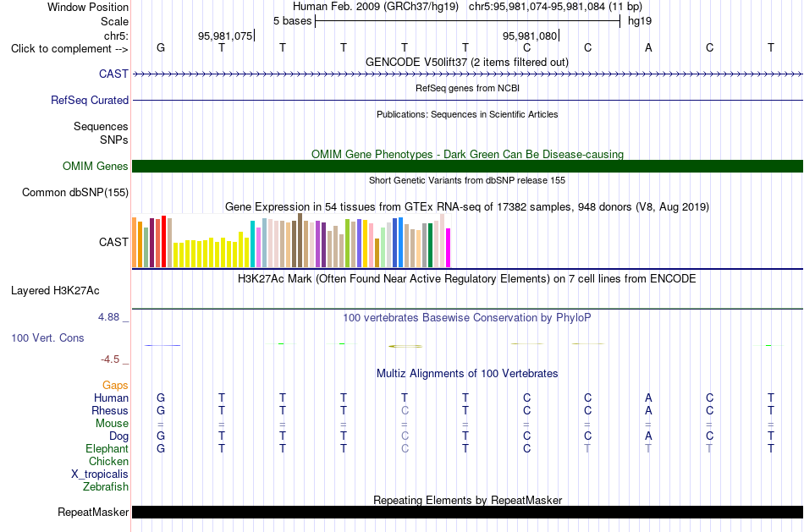
Task: Click the red bar in GTEx expression chart
Action: [x=163, y=241]
